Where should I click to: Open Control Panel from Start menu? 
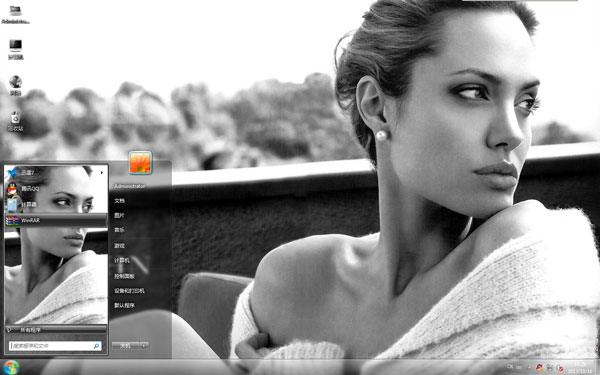pyautogui.click(x=124, y=276)
